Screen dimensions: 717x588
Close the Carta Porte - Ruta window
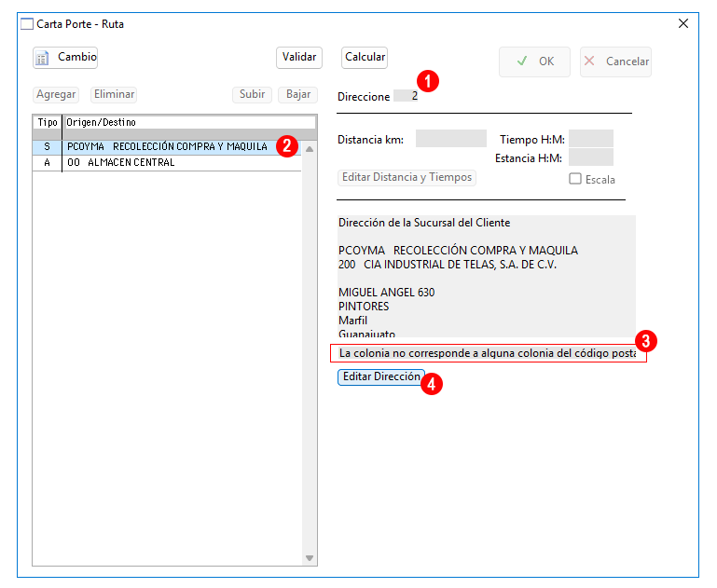[683, 23]
